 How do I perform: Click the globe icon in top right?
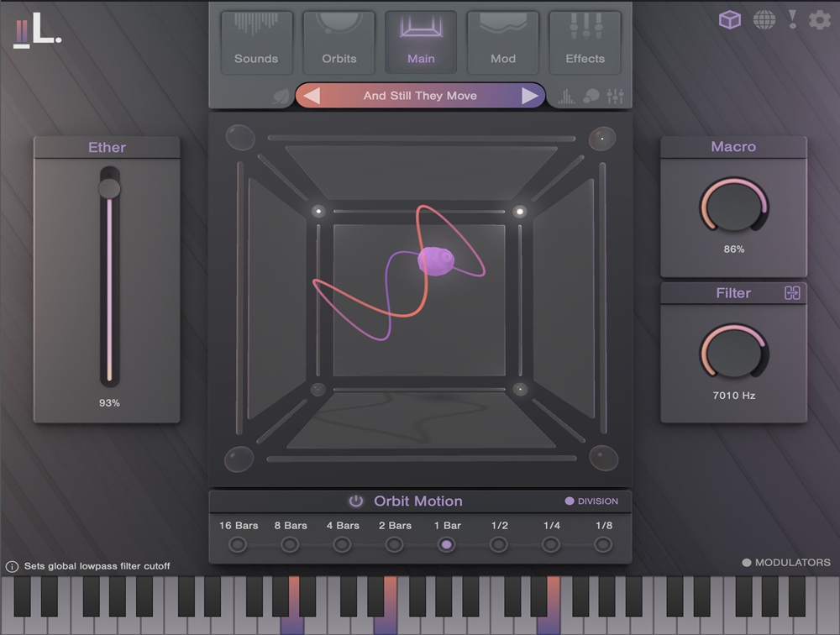[x=764, y=19]
